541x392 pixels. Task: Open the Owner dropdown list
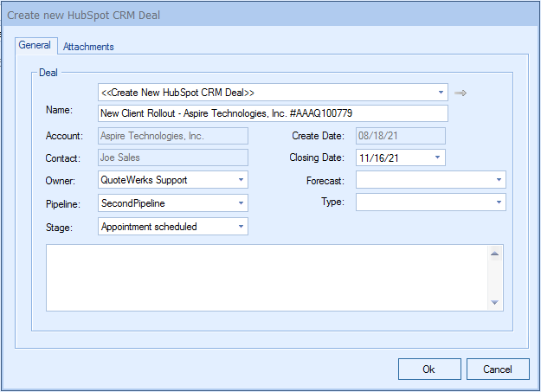point(240,180)
